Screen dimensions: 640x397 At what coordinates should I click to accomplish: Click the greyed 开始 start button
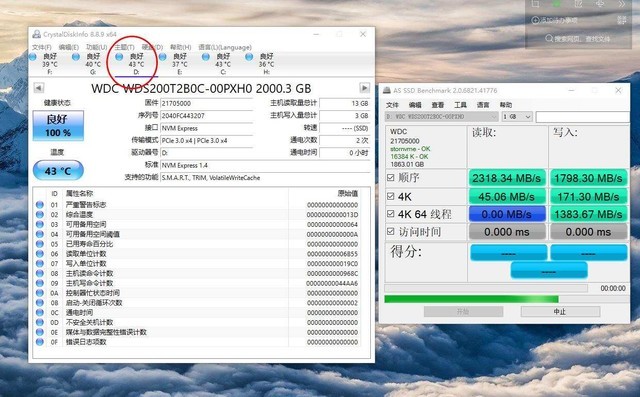pyautogui.click(x=463, y=312)
